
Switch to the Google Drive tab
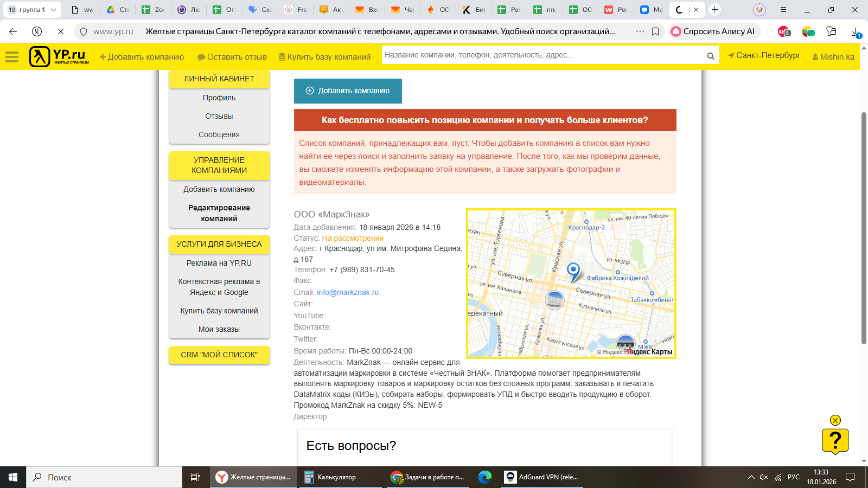click(x=118, y=10)
